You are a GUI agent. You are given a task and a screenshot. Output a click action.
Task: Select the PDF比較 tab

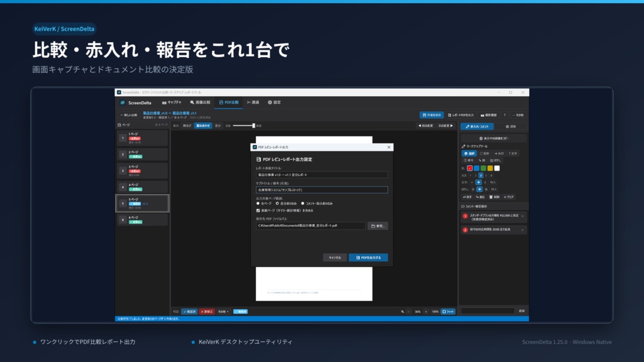229,102
